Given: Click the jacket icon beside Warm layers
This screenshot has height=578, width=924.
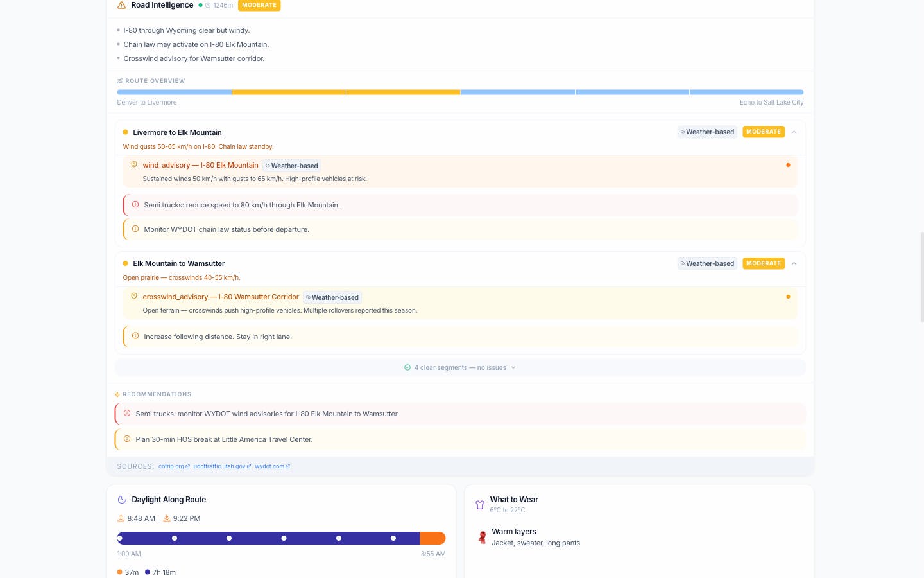Looking at the screenshot, I should tap(482, 537).
